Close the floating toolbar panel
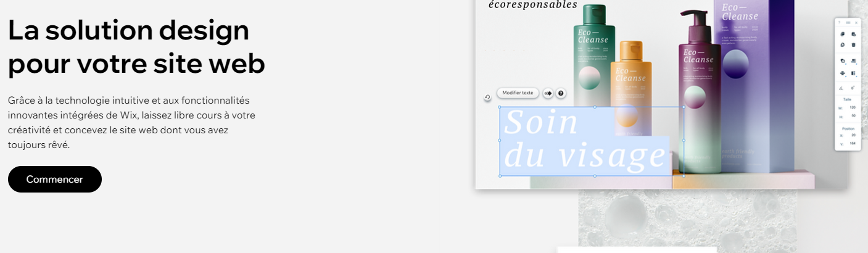Image resolution: width=868 pixels, height=253 pixels. [856, 22]
